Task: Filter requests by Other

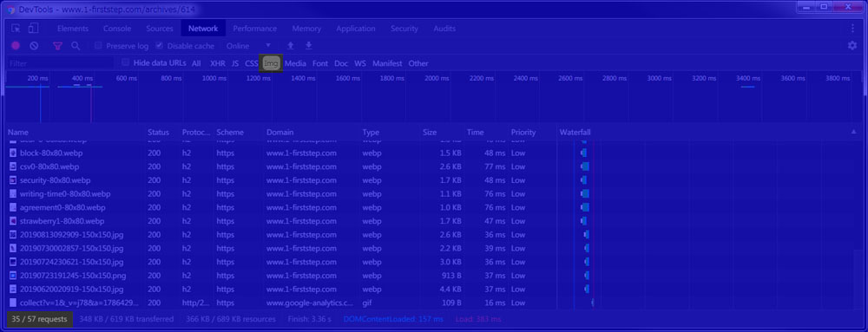Action: pyautogui.click(x=418, y=63)
